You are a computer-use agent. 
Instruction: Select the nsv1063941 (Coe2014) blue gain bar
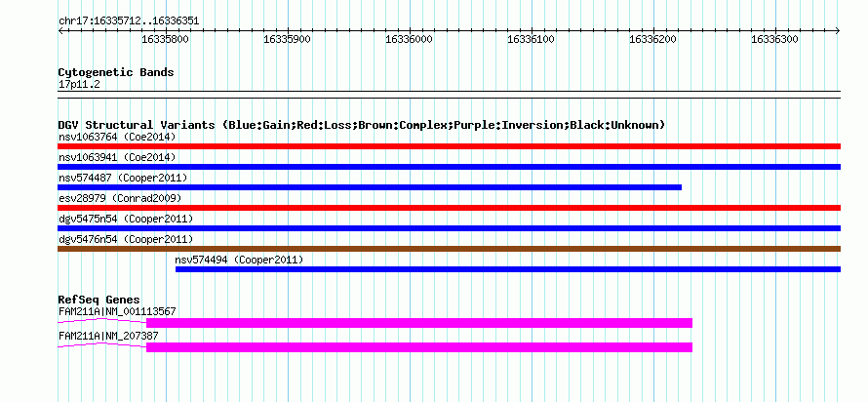[x=449, y=167]
